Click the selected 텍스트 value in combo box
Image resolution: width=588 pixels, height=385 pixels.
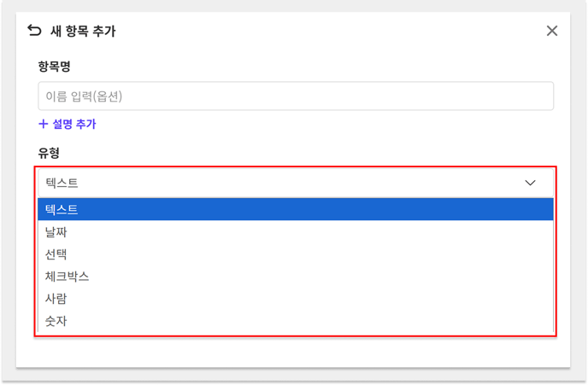(62, 183)
